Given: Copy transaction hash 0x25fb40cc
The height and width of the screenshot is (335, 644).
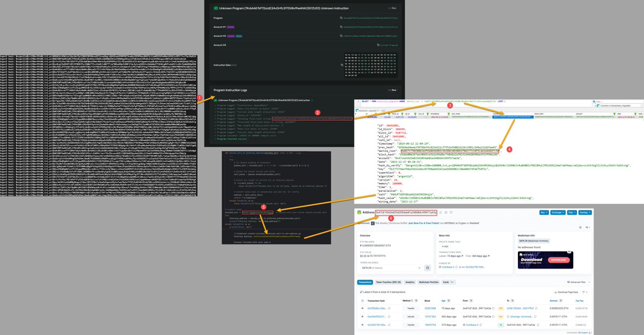Looking at the screenshot, I should [x=389, y=308].
